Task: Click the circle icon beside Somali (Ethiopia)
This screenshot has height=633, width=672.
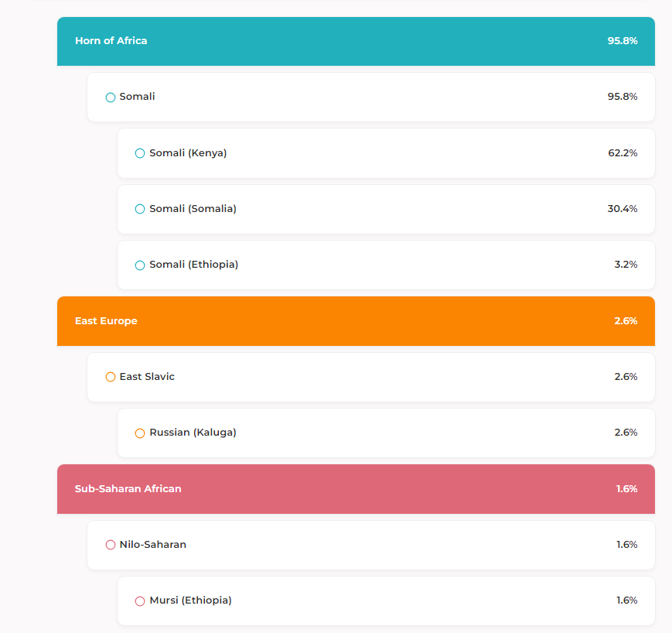Action: 140,265
